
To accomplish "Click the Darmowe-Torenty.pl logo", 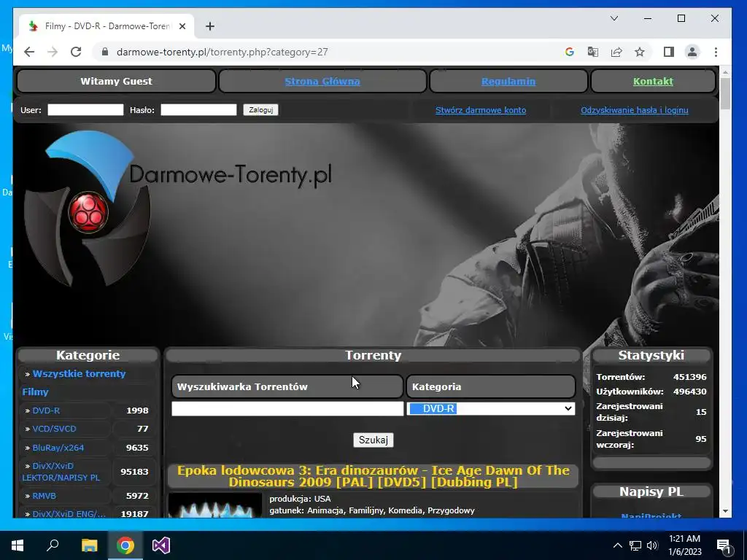I will [x=178, y=209].
